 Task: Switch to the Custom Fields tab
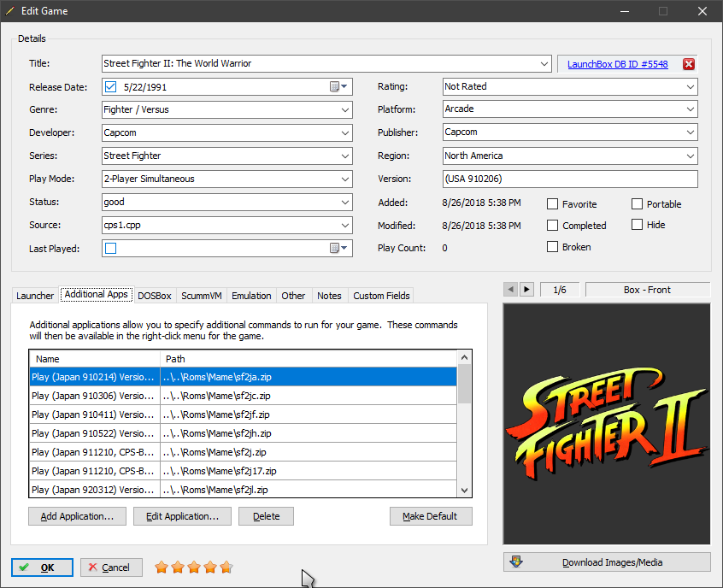[381, 296]
